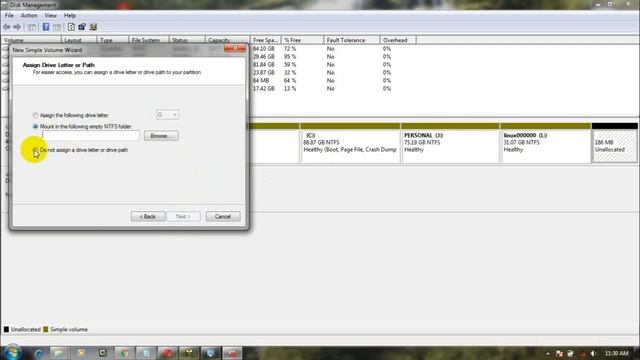Sort by the Free Space column header

[265, 40]
